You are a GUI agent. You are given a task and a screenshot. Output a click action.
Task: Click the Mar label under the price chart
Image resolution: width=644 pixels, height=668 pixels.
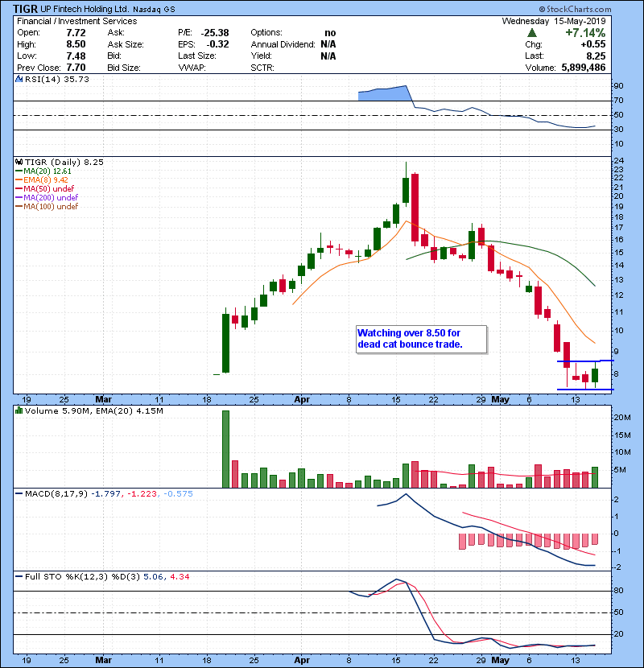point(104,400)
